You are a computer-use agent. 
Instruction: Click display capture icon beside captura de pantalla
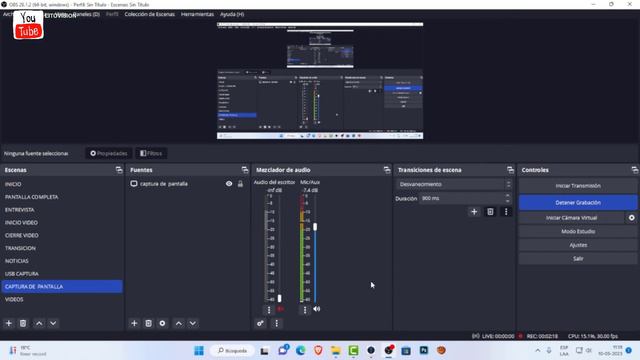pos(134,184)
